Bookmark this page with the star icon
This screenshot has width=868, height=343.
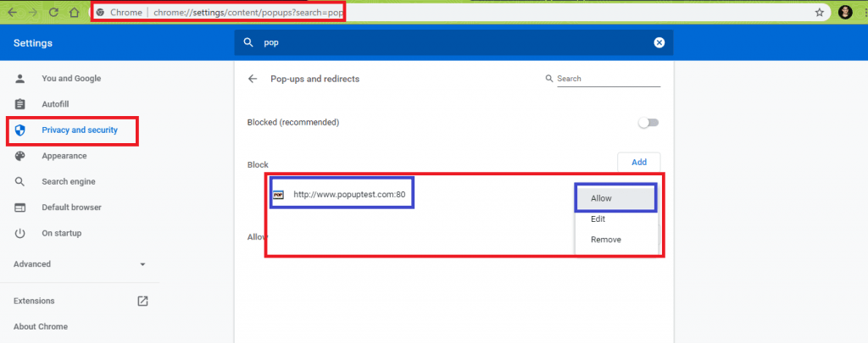click(820, 12)
